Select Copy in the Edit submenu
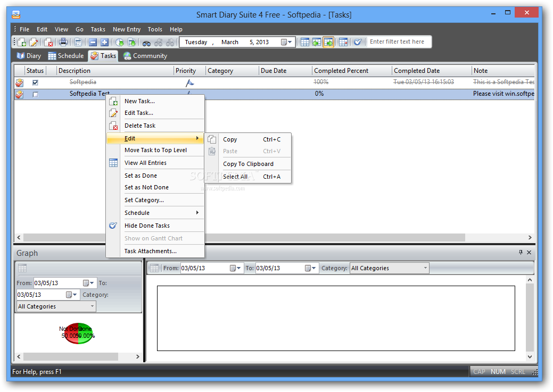The height and width of the screenshot is (392, 553). pos(248,139)
